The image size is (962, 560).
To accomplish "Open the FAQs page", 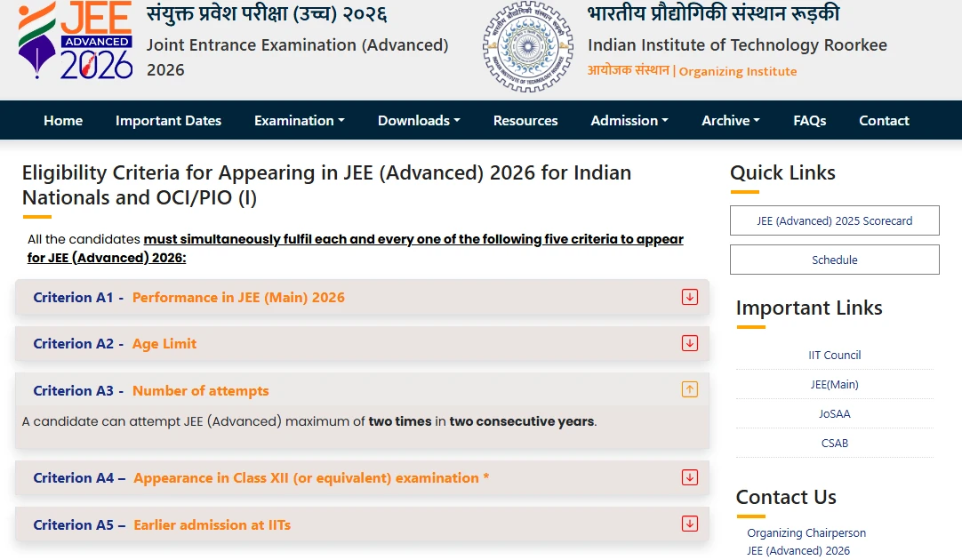I will pyautogui.click(x=809, y=120).
